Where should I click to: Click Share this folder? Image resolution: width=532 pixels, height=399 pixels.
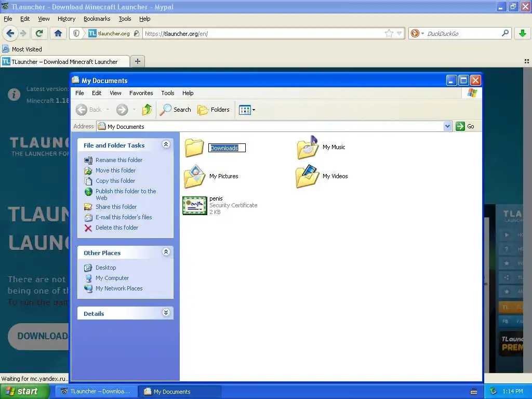point(116,207)
